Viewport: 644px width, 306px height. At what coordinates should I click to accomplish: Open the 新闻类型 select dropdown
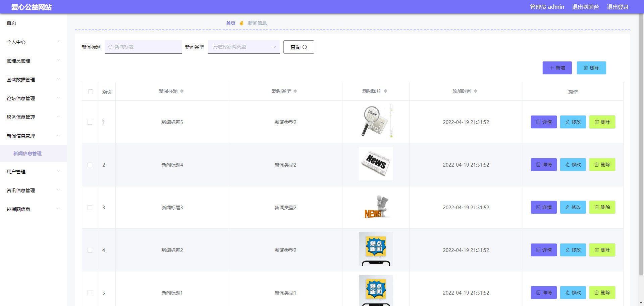244,47
